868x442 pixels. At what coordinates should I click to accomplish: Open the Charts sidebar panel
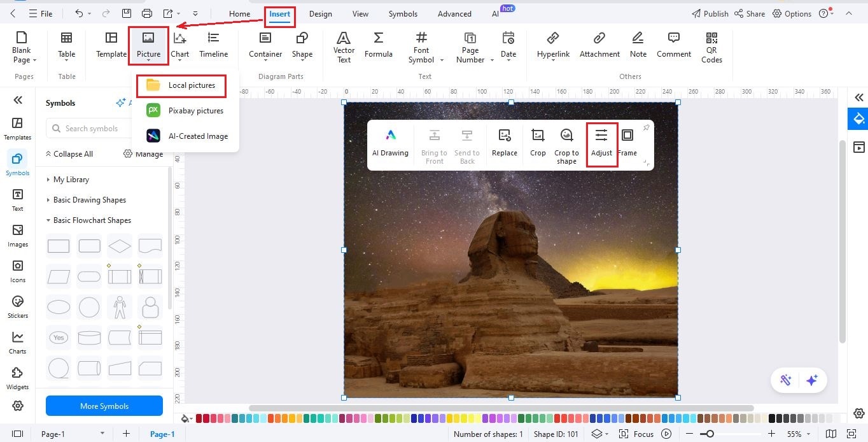pyautogui.click(x=17, y=342)
